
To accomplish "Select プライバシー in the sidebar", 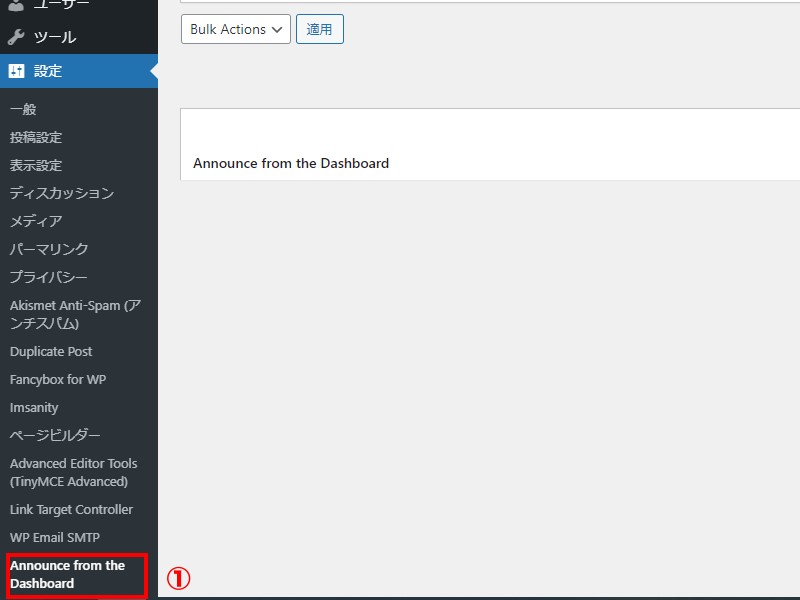I will click(49, 277).
